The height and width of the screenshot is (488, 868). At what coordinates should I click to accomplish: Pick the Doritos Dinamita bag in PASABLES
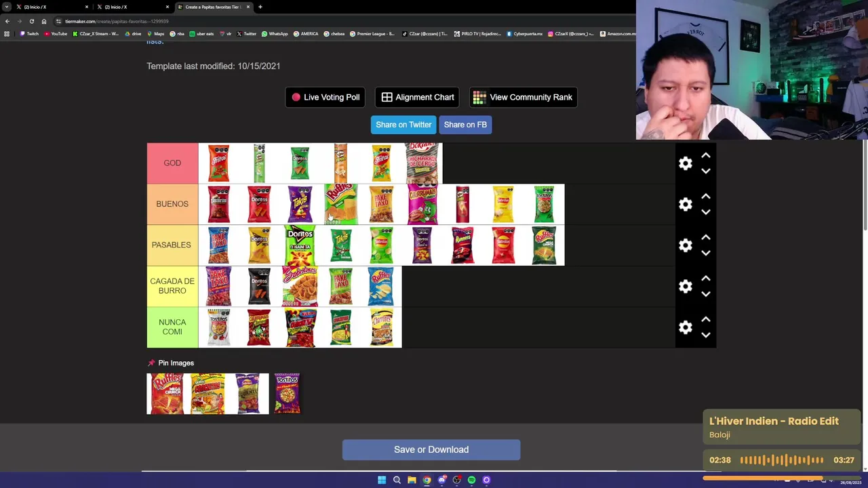click(x=300, y=245)
